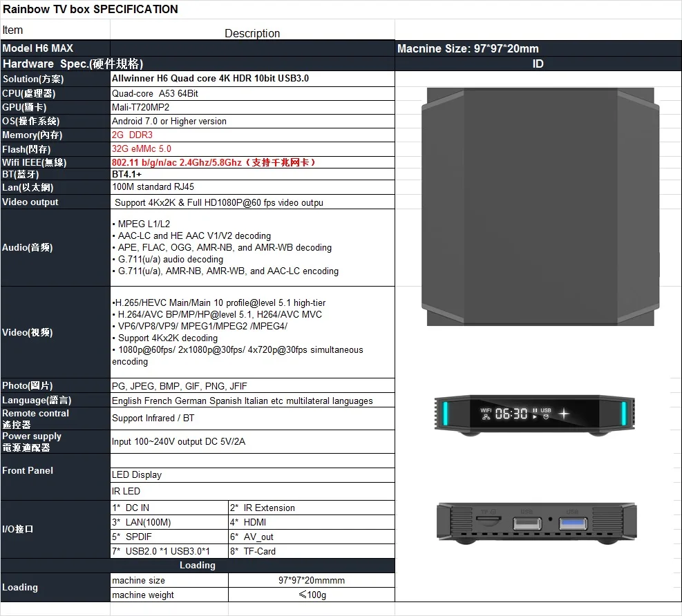Click the 'Wifi IEEE' row label
The image size is (682, 616).
coord(55,162)
